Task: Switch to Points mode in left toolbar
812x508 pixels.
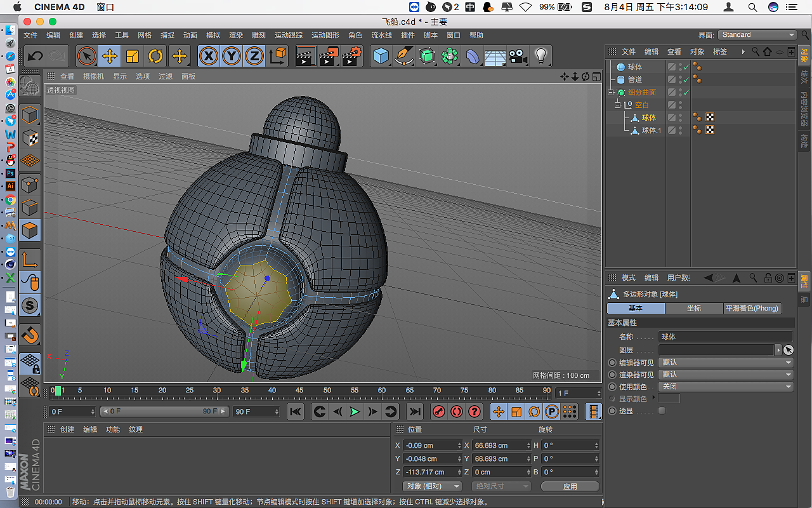Action: [30, 185]
